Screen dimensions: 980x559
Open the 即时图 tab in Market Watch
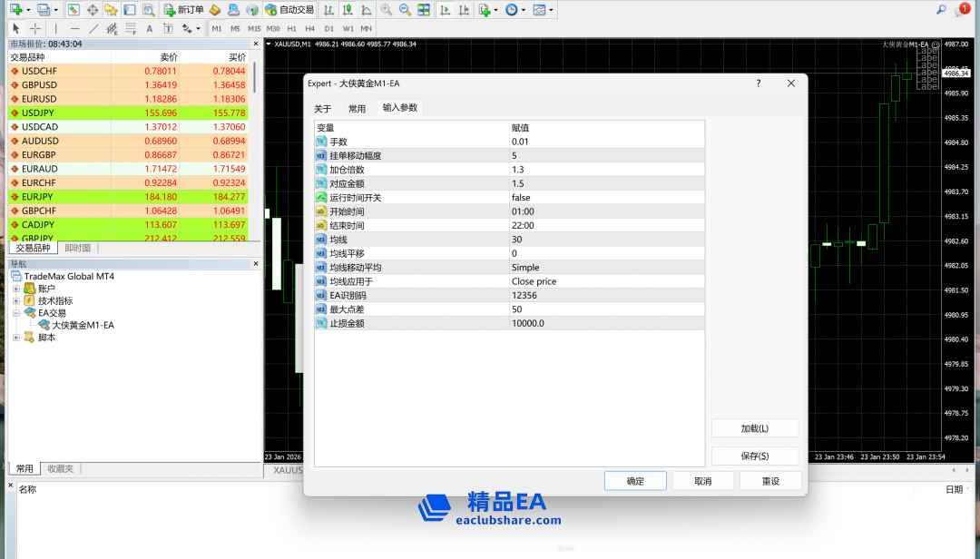[77, 248]
